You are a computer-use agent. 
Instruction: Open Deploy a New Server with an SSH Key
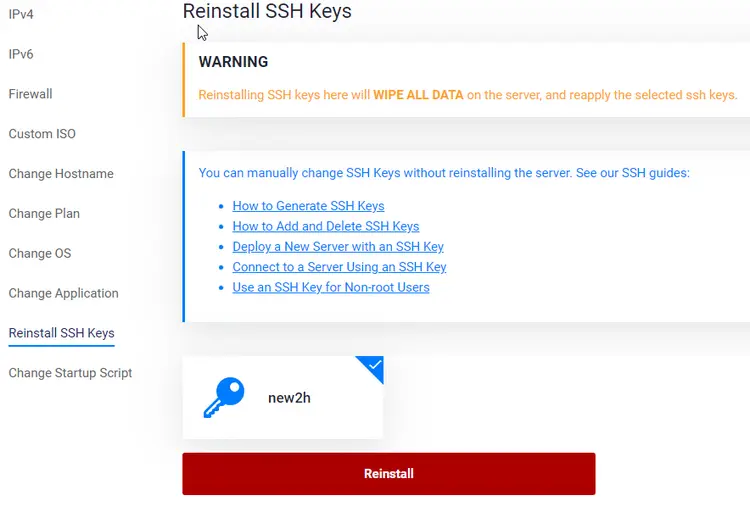(x=338, y=247)
